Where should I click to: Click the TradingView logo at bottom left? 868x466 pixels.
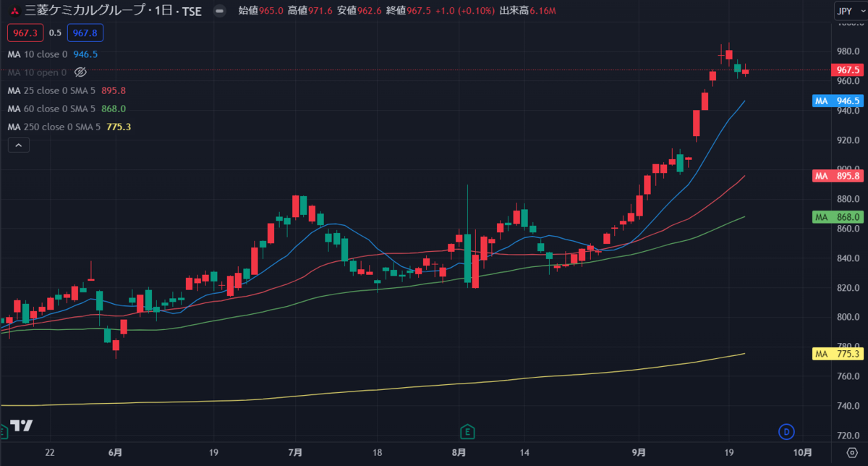[x=22, y=425]
